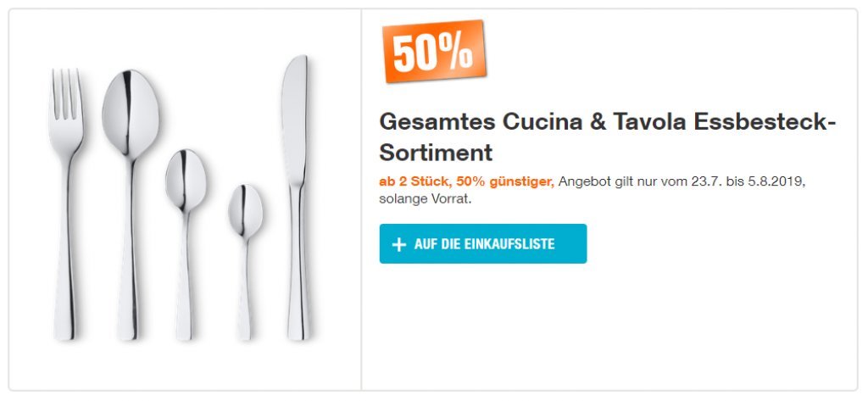Click the orange 50% discount badge
868x401 pixels.
434,51
